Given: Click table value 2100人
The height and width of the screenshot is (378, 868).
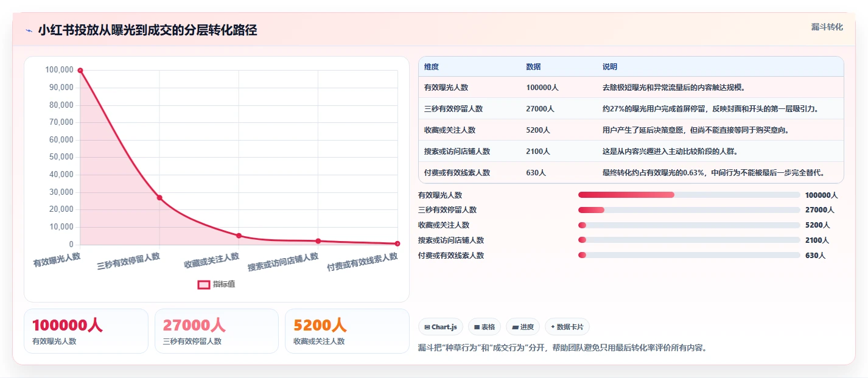Looking at the screenshot, I should pyautogui.click(x=538, y=152).
